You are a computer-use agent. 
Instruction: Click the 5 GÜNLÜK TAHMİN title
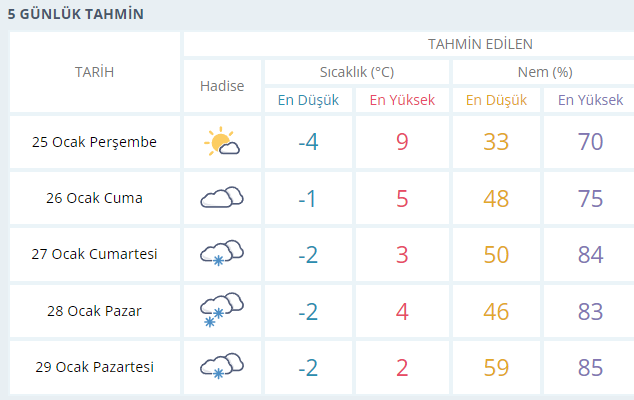75,14
